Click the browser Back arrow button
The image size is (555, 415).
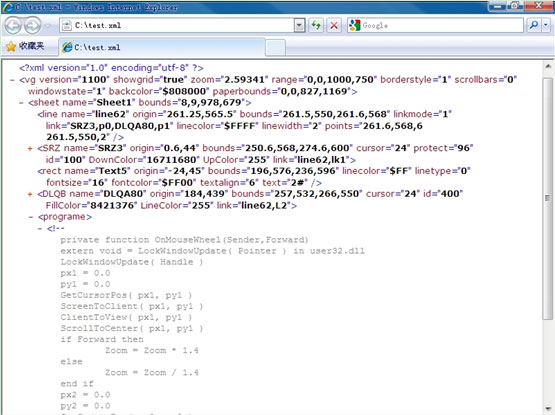[13, 25]
